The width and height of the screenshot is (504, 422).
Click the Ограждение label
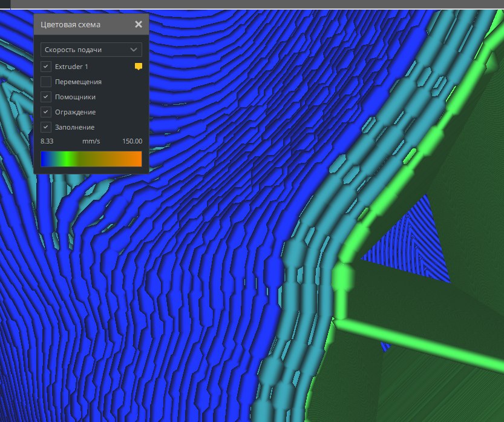point(75,112)
